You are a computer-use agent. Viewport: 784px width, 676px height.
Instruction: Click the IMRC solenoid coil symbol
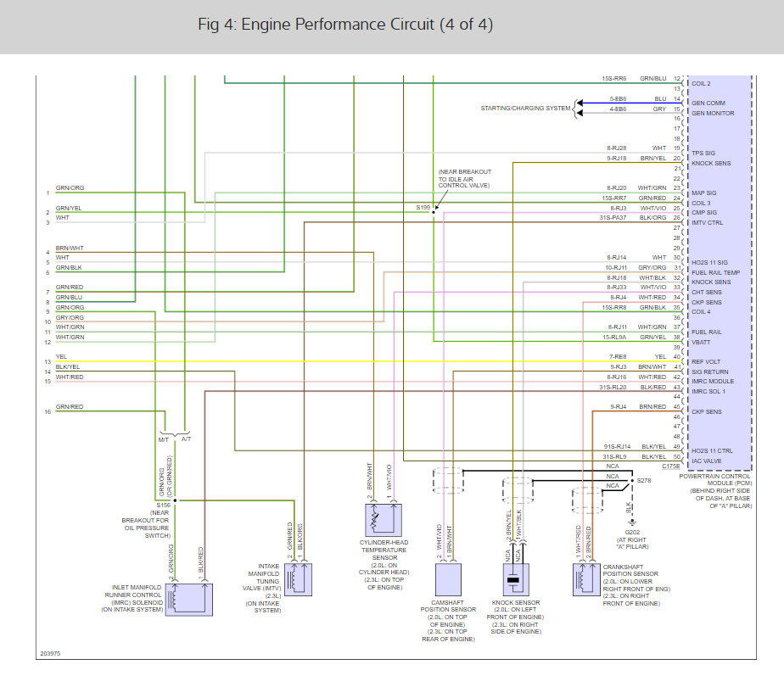click(189, 599)
